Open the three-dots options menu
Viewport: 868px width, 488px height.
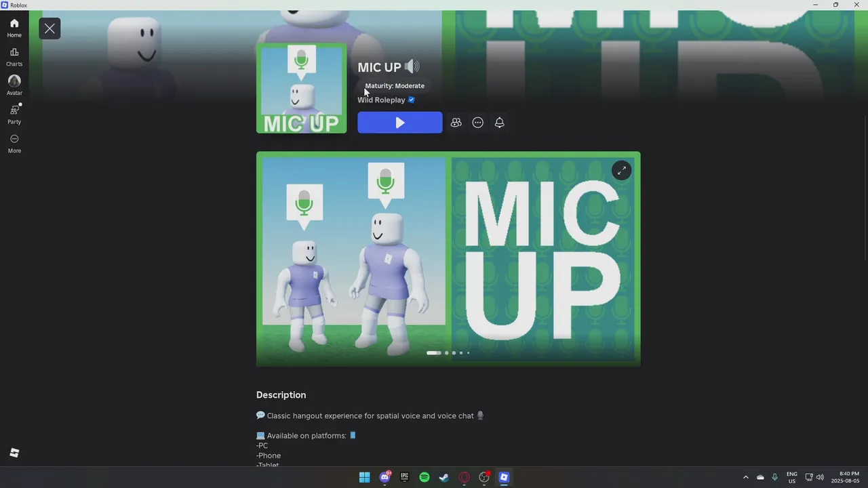coord(478,123)
